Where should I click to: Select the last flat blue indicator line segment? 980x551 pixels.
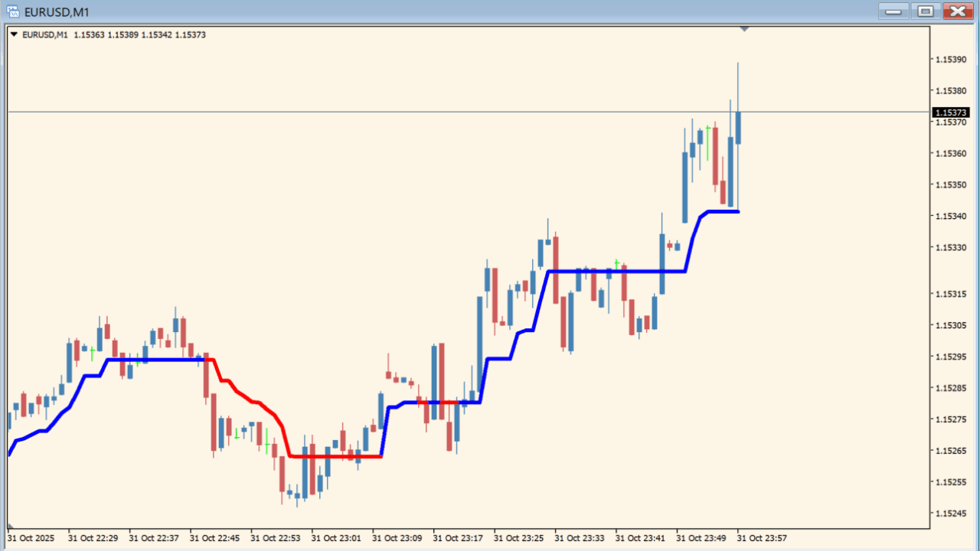(x=723, y=211)
